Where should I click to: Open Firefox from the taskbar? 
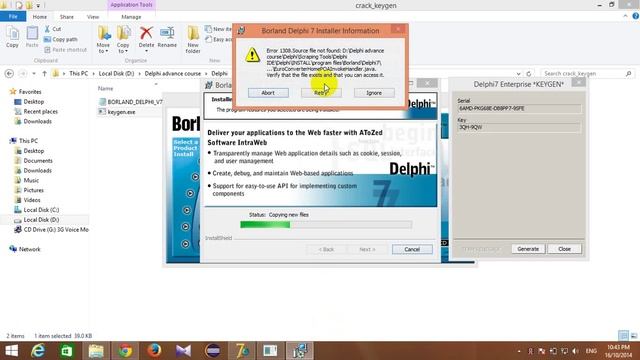click(x=154, y=351)
